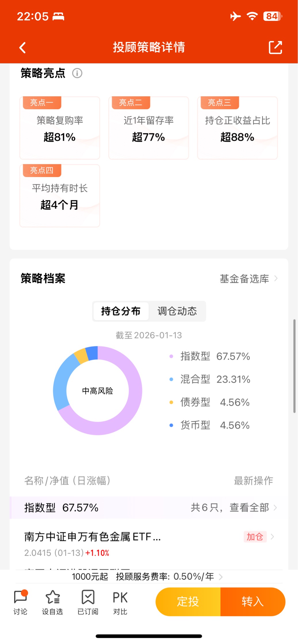Tap the 平均持有时长 highlight card
This screenshot has width=298, height=644.
click(x=60, y=196)
